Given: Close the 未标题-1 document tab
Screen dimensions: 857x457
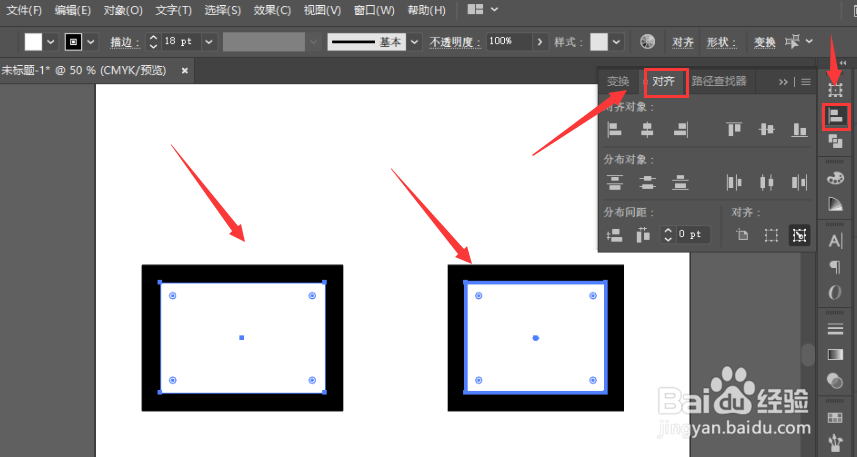Looking at the screenshot, I should tap(185, 71).
